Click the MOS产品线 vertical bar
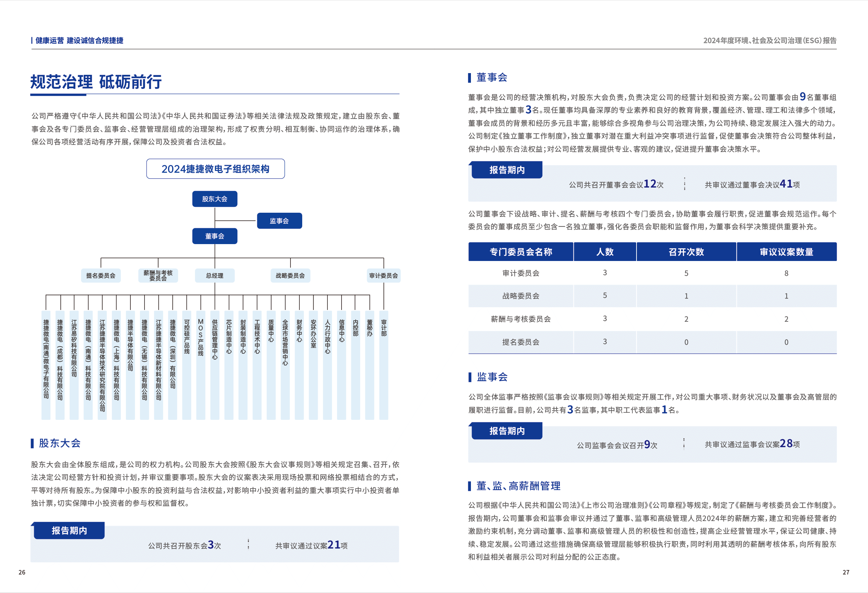Viewport: 868px width, 593px height. pos(200,365)
